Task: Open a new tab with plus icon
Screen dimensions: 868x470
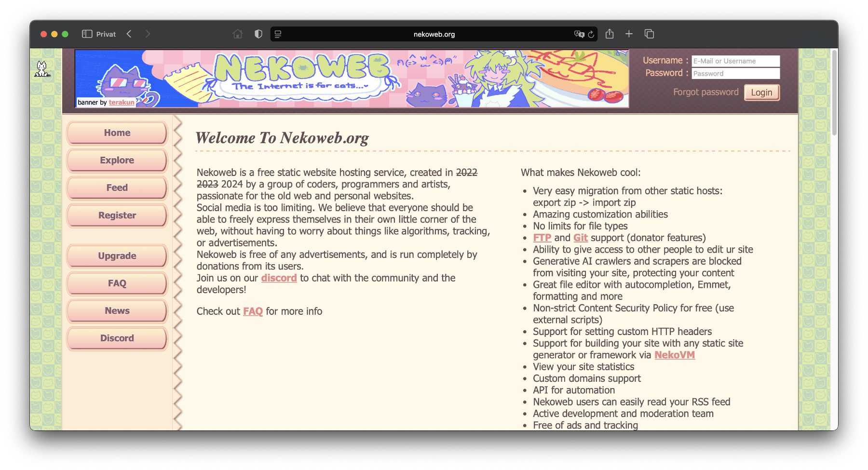Action: pyautogui.click(x=629, y=34)
